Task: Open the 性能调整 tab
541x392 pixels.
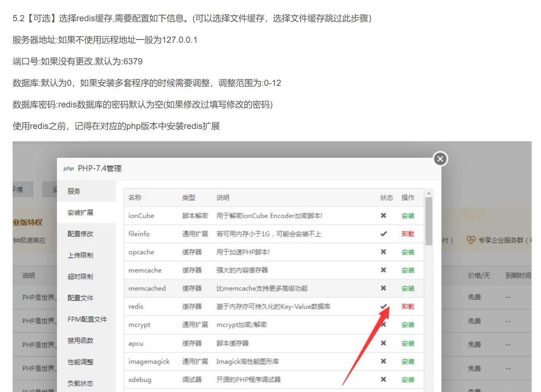Action: (86, 362)
